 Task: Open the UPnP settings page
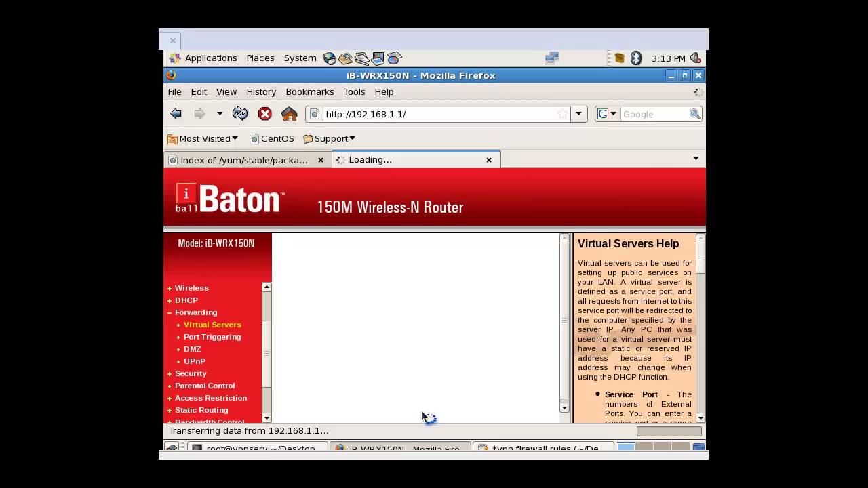coord(195,361)
